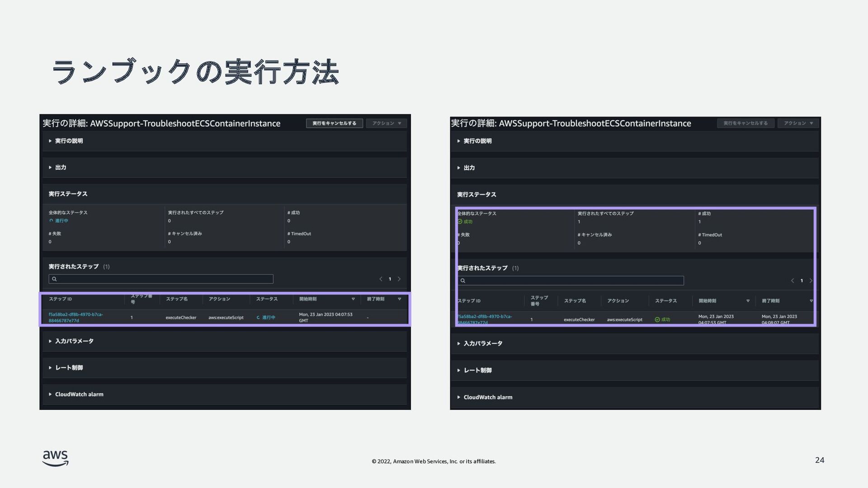The width and height of the screenshot is (868, 488).
Task: Sort by 終了時刻 arrow in right panel
Action: point(811,301)
